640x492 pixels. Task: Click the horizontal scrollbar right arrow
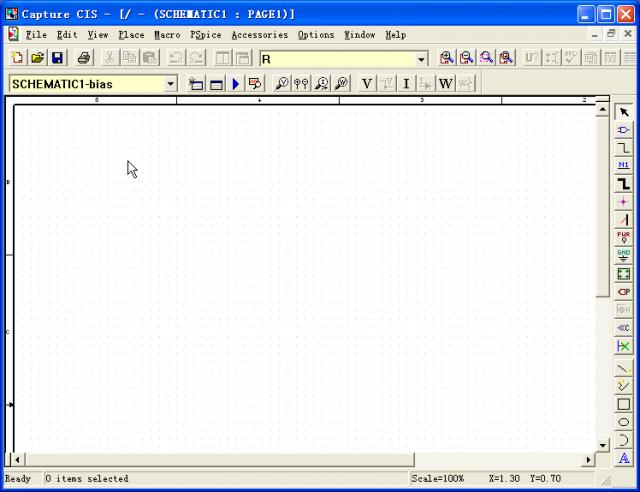(x=588, y=460)
